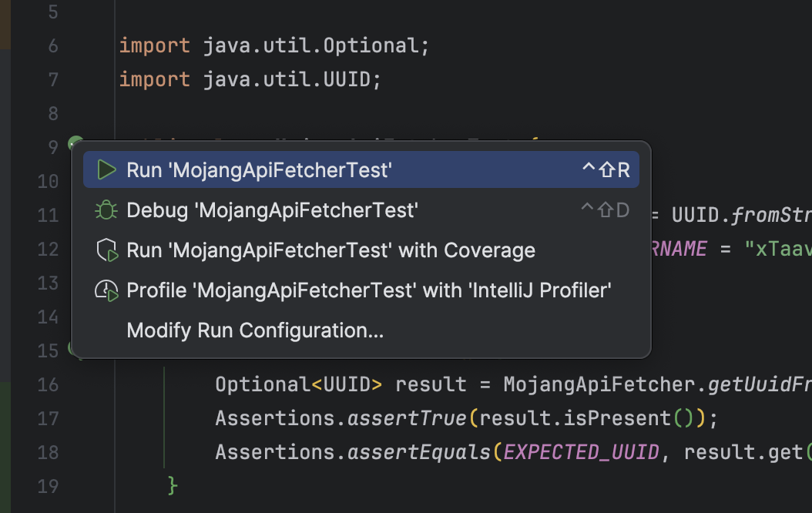
Task: Click the Debug shortcut hint ⌃⇧D
Action: [605, 210]
